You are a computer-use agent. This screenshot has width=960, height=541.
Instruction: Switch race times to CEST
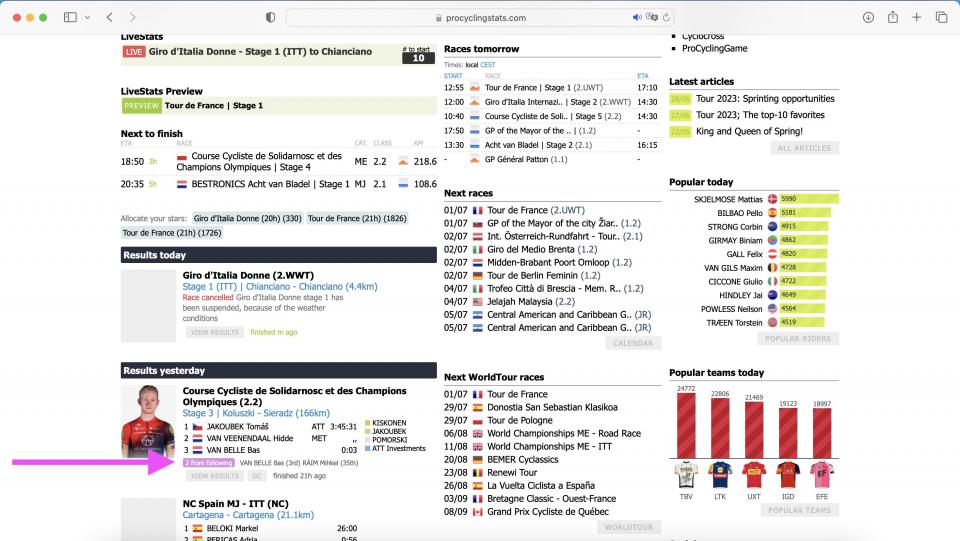pos(488,65)
